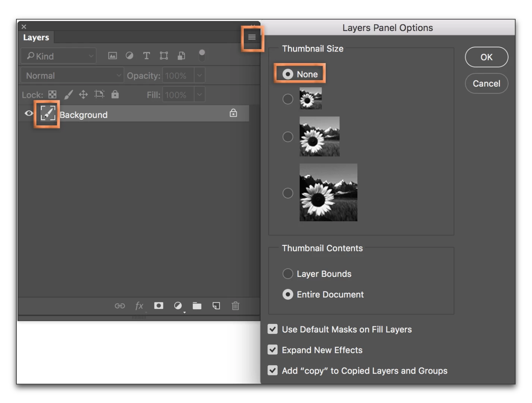Hide the Background layer with eye icon
Screen dimensions: 532x403
click(29, 113)
